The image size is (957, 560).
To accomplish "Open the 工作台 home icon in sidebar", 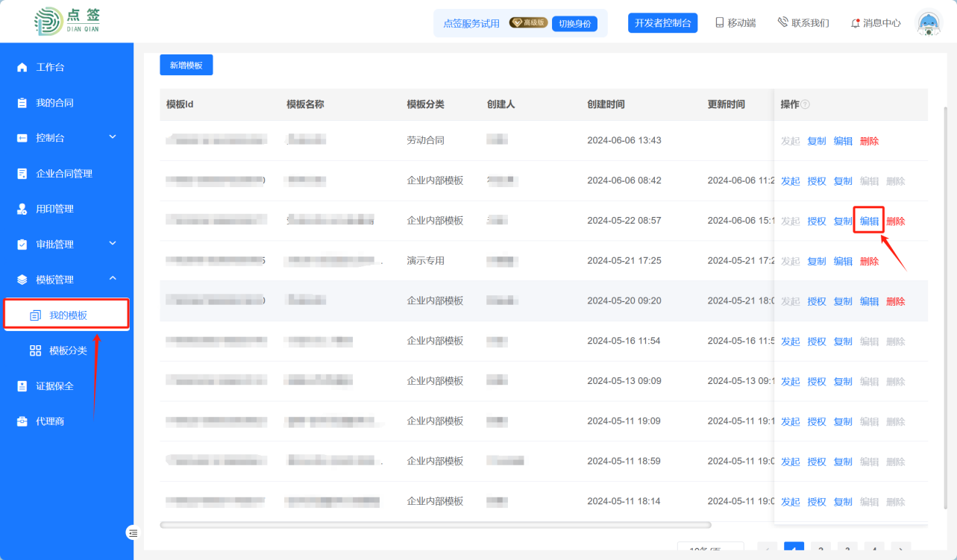I will pyautogui.click(x=22, y=68).
